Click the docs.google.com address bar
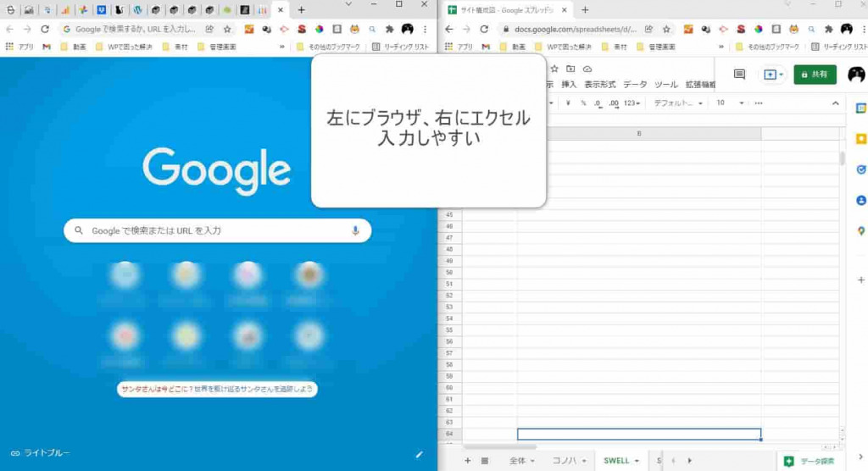The width and height of the screenshot is (868, 471). coord(576,29)
